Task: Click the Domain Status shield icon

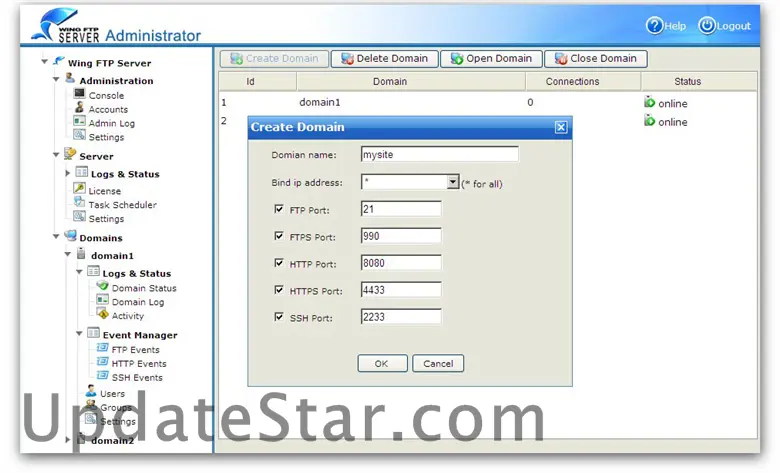Action: pos(102,286)
